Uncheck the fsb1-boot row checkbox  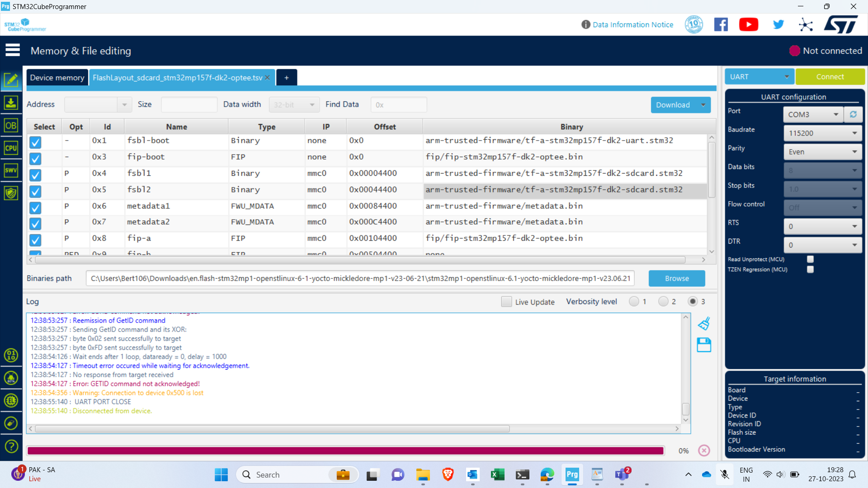click(x=35, y=143)
